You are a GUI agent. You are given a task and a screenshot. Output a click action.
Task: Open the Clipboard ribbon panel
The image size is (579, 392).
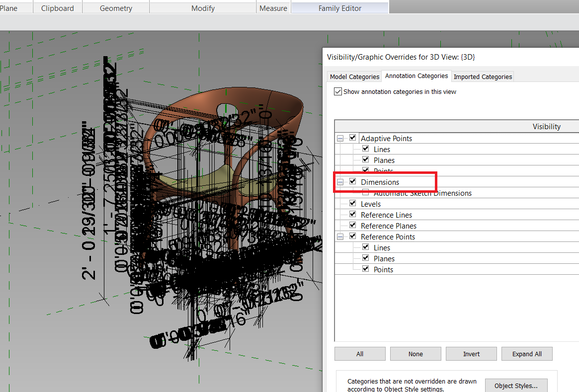coord(58,8)
